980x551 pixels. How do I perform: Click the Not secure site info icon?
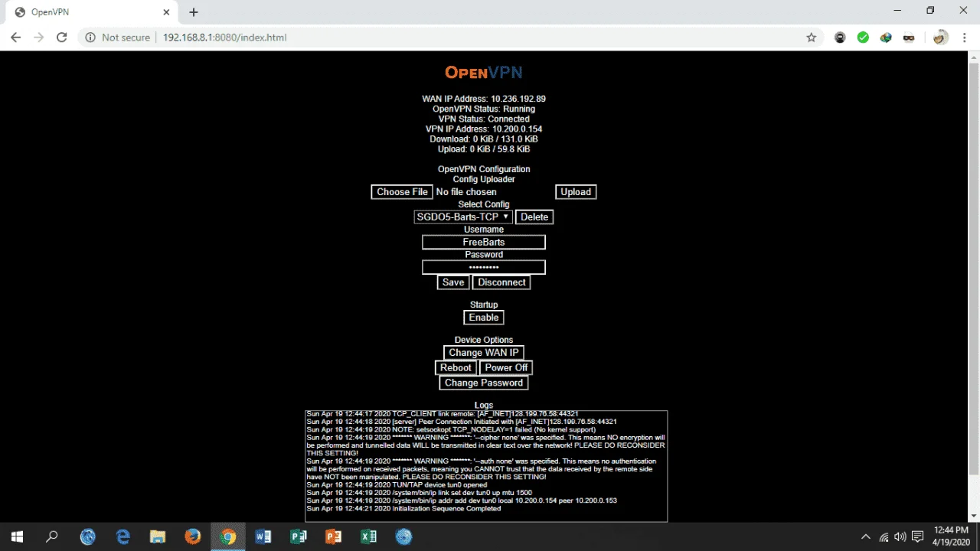(x=90, y=37)
